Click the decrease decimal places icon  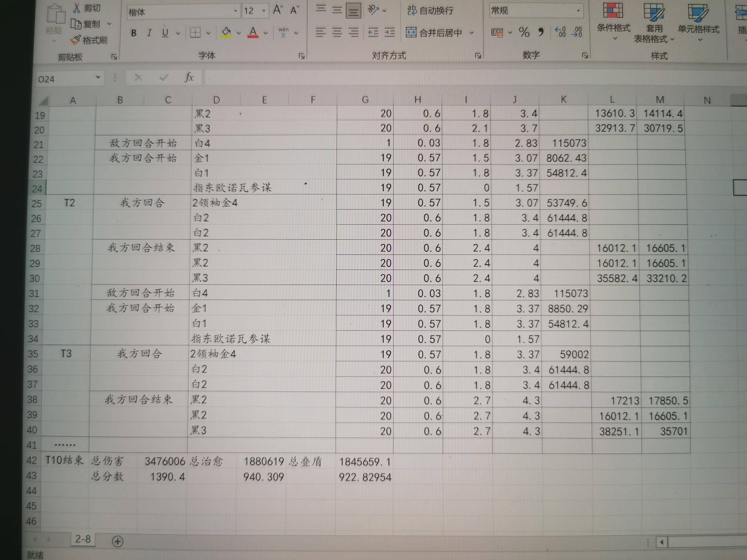click(x=577, y=32)
